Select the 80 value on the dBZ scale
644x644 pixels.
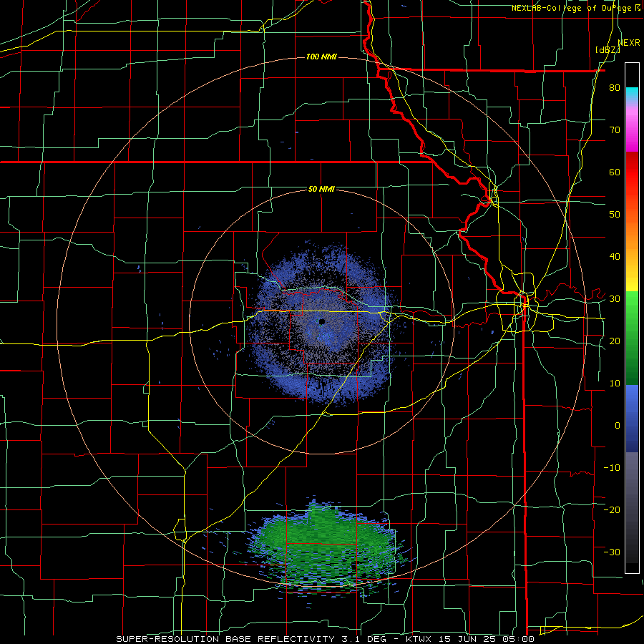click(615, 87)
